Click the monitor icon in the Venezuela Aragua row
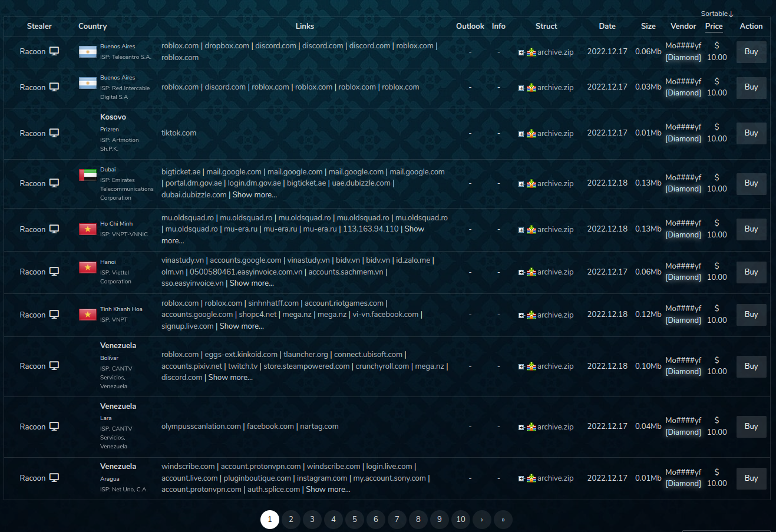This screenshot has width=776, height=532. click(53, 478)
